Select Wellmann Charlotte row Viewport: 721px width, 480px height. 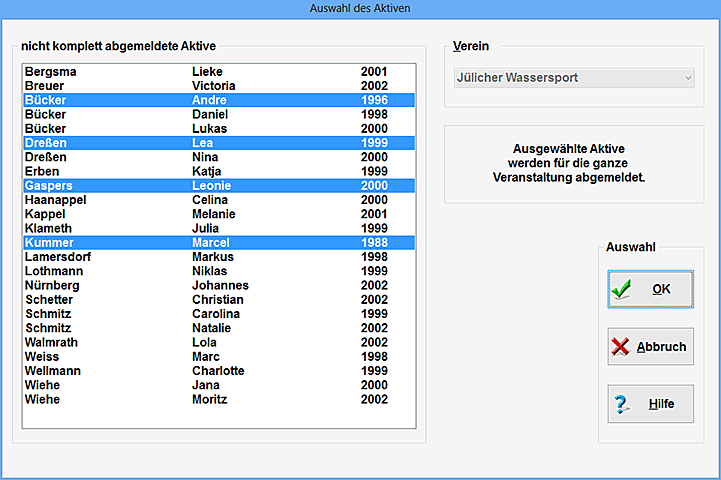[x=218, y=371]
